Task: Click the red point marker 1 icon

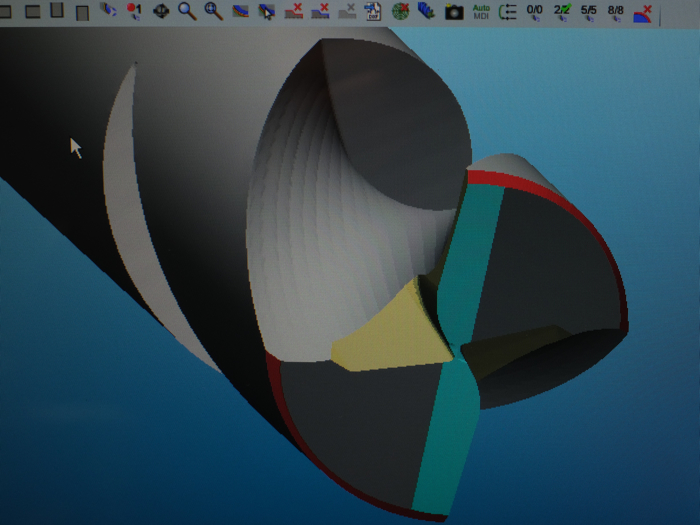Action: click(134, 11)
